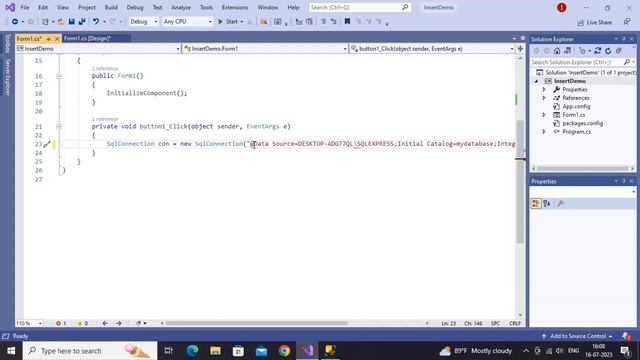Open the Toolbox side tab
Screen dimensions: 640x360
7,43
